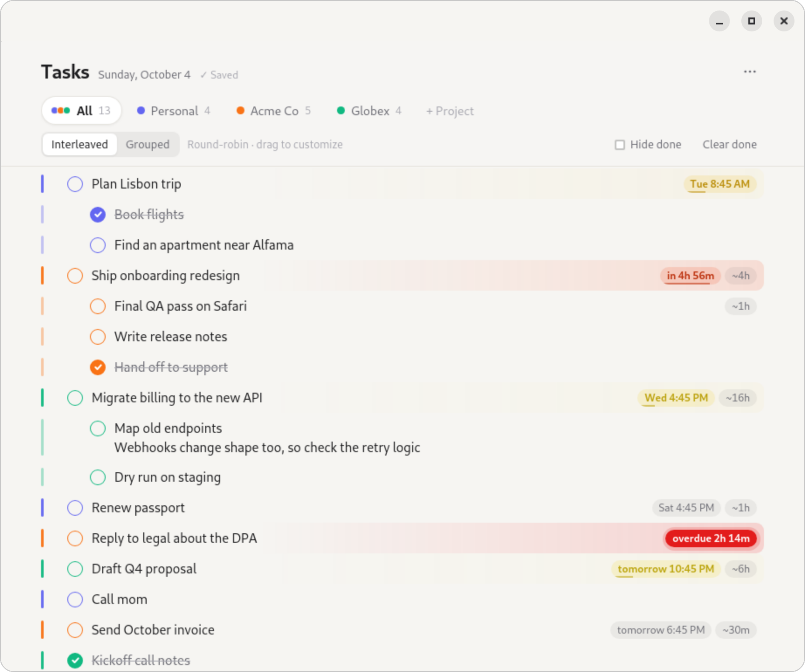
Task: Tick the Final QA pass on Safari circle
Action: [x=98, y=306]
